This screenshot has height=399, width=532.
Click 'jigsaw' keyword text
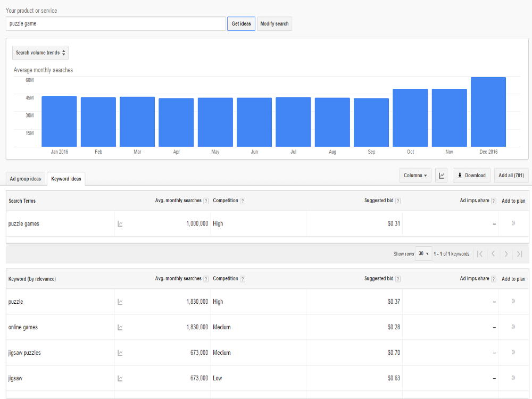tap(15, 378)
